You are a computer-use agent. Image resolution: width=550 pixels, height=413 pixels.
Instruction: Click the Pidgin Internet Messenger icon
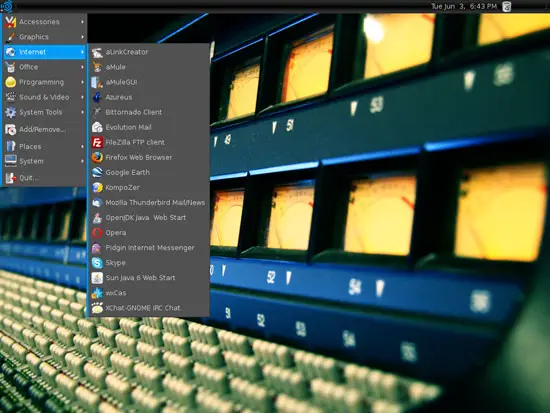coord(97,248)
